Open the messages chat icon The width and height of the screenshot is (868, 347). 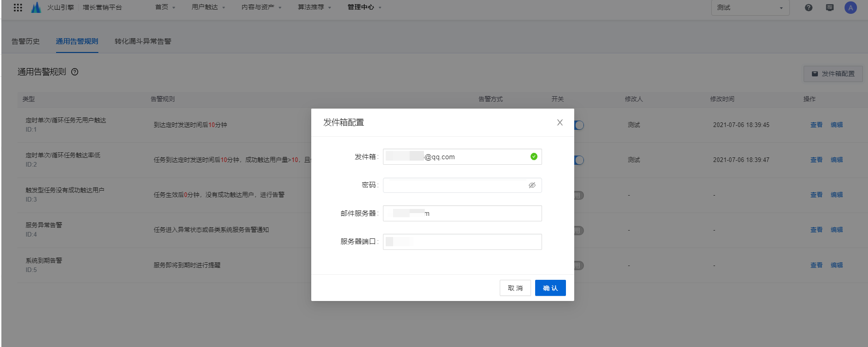click(x=829, y=7)
